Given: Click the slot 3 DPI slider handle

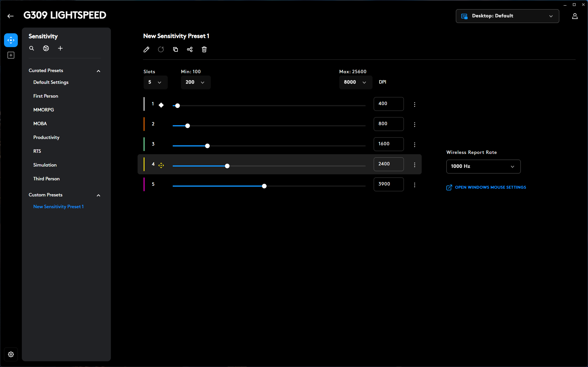Looking at the screenshot, I should (207, 146).
